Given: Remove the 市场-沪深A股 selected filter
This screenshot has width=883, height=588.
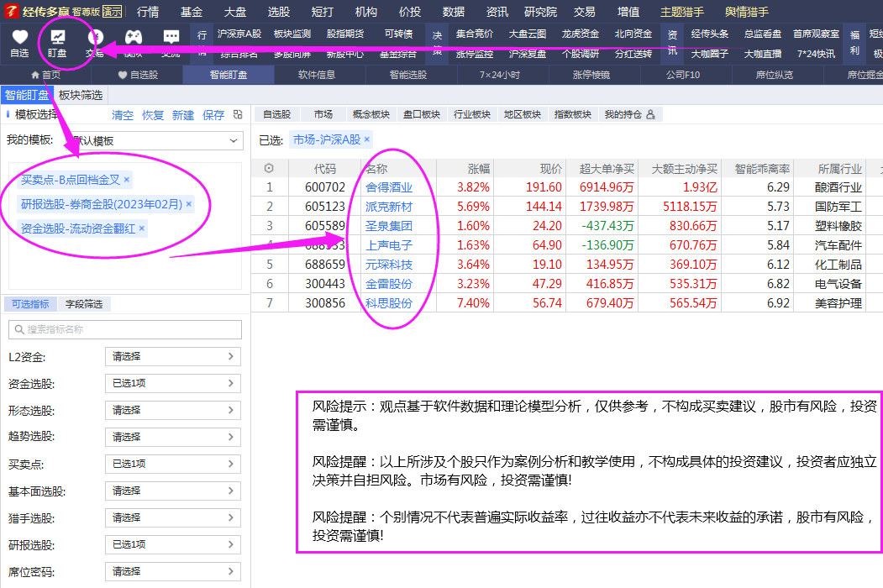Looking at the screenshot, I should (x=366, y=139).
